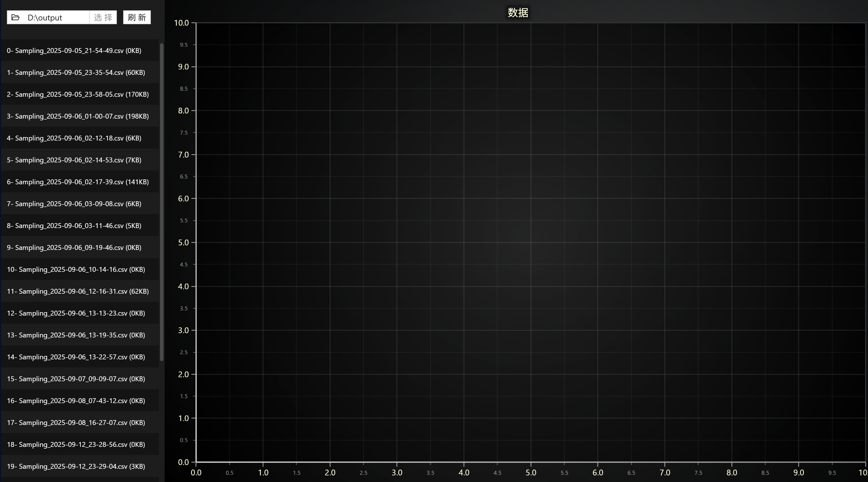Click the file list scrollbar

[162, 202]
